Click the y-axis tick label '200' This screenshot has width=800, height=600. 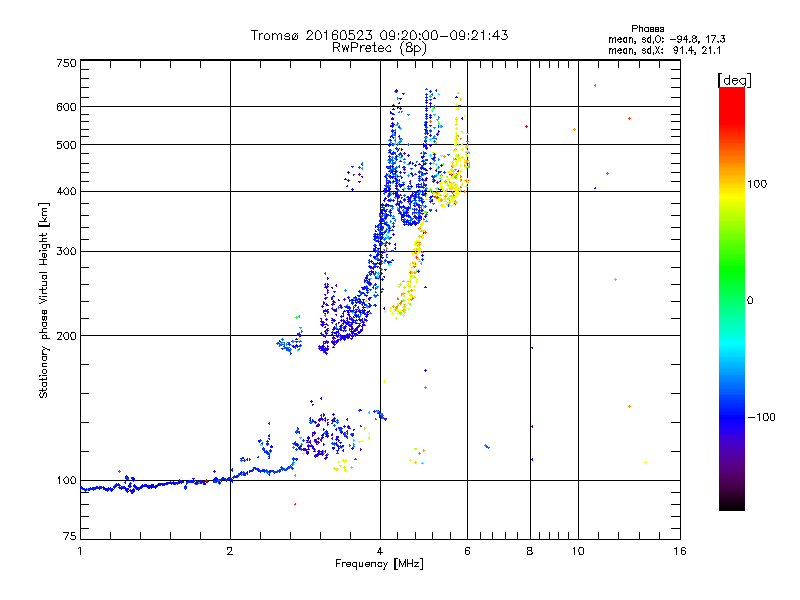point(66,336)
